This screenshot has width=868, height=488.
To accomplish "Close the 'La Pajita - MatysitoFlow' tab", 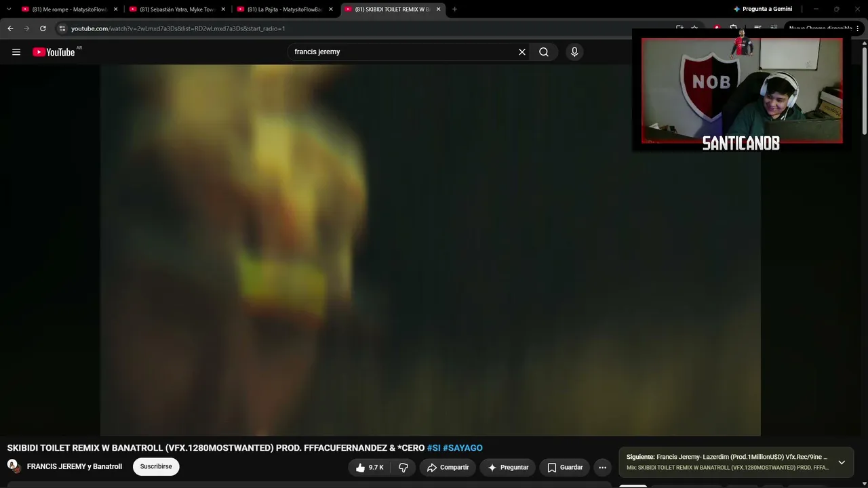I will pos(331,9).
